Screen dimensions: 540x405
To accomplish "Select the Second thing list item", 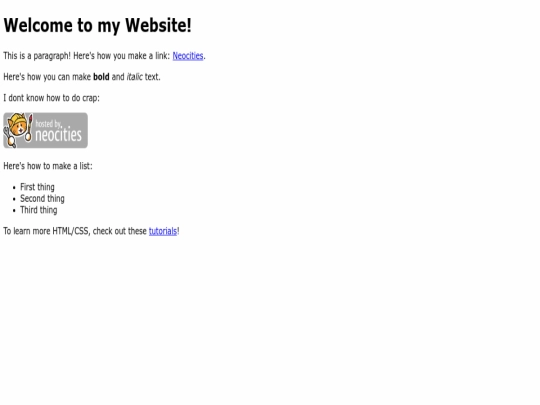I will [42, 199].
